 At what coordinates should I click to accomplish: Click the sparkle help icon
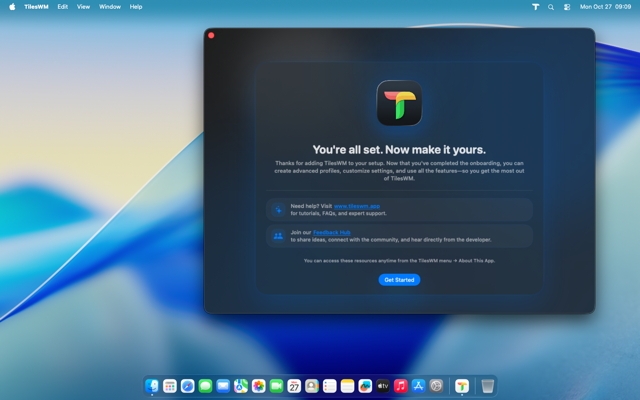point(278,210)
